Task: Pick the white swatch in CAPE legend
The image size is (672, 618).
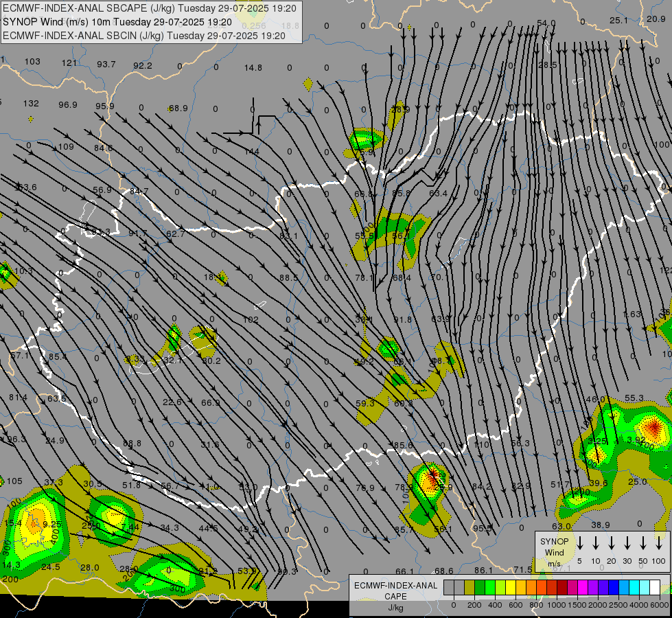Action: point(654,587)
